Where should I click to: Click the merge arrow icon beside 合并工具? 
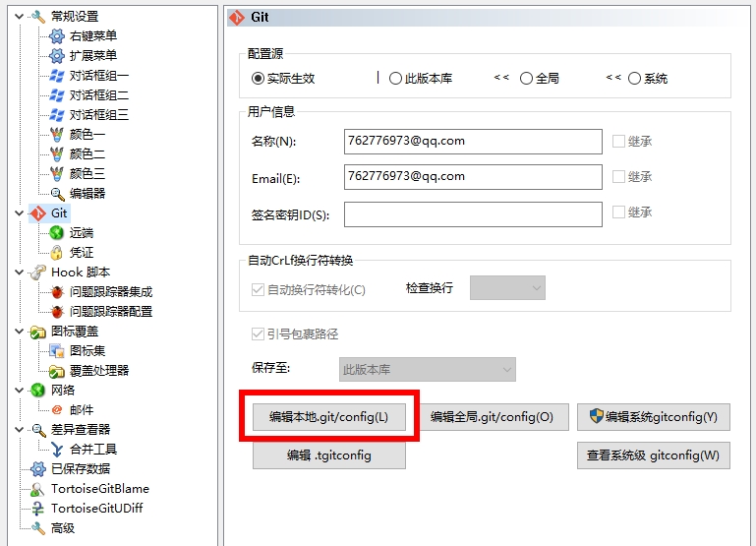pyautogui.click(x=57, y=450)
